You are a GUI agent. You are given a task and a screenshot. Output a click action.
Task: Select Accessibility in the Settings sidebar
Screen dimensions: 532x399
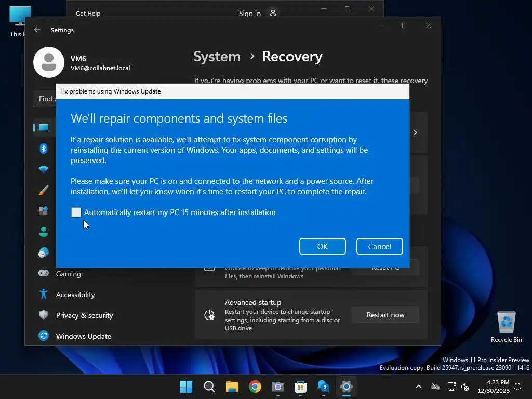[75, 295]
